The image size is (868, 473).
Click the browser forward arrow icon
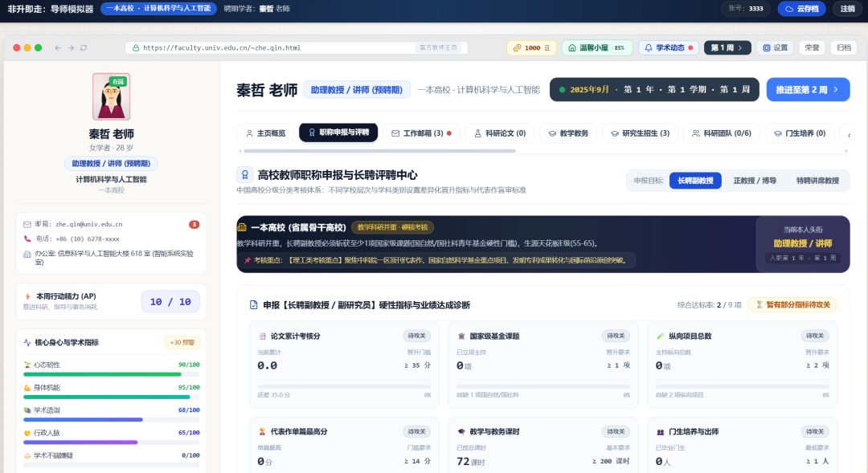[x=71, y=48]
